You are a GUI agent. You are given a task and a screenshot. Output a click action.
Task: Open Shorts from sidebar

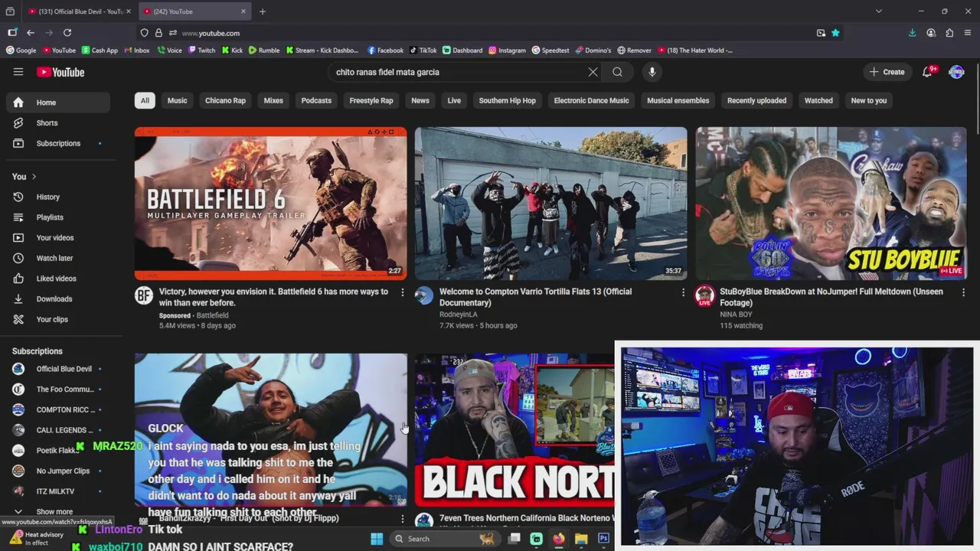coord(58,122)
